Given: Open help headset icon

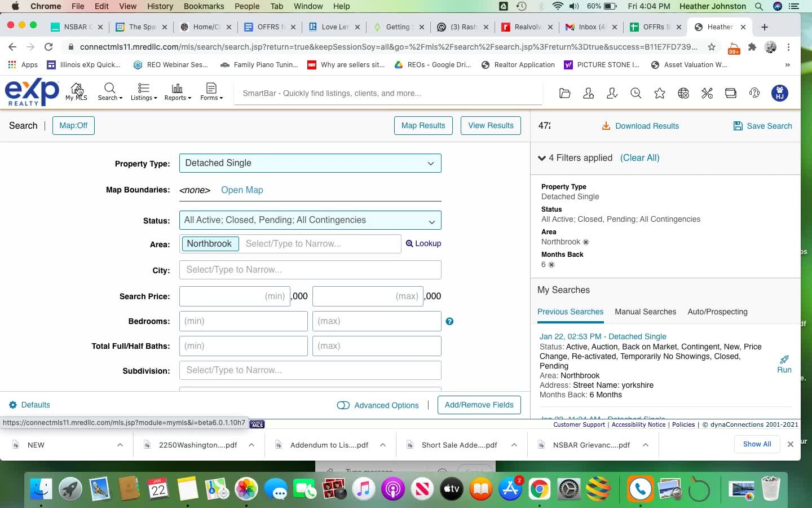Looking at the screenshot, I should [754, 93].
